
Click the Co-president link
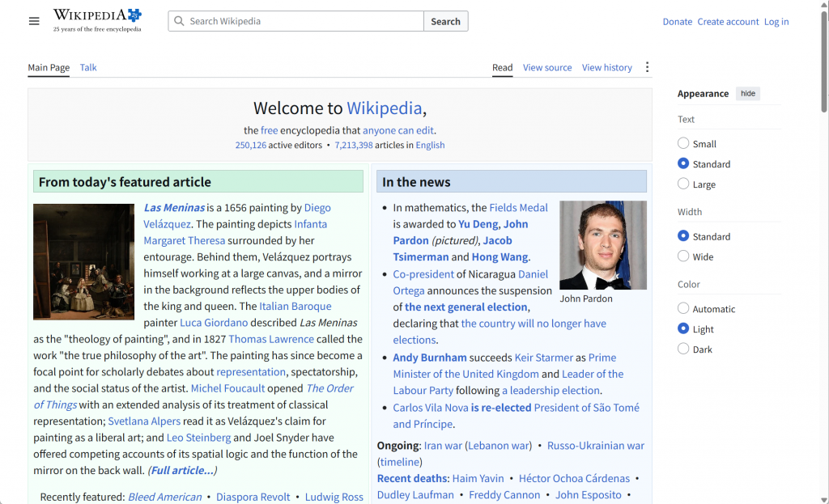click(423, 274)
